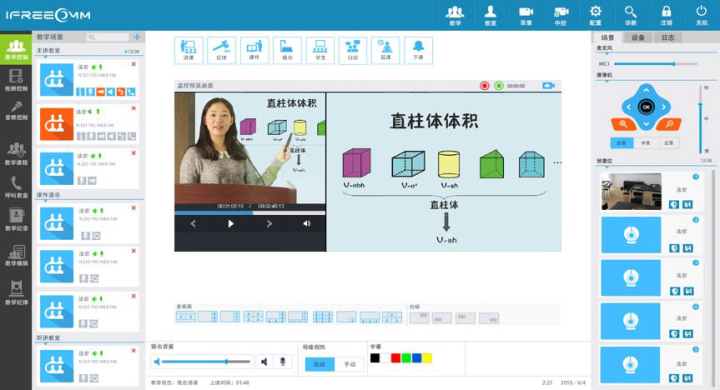Open the 录像 recording module

526,15
